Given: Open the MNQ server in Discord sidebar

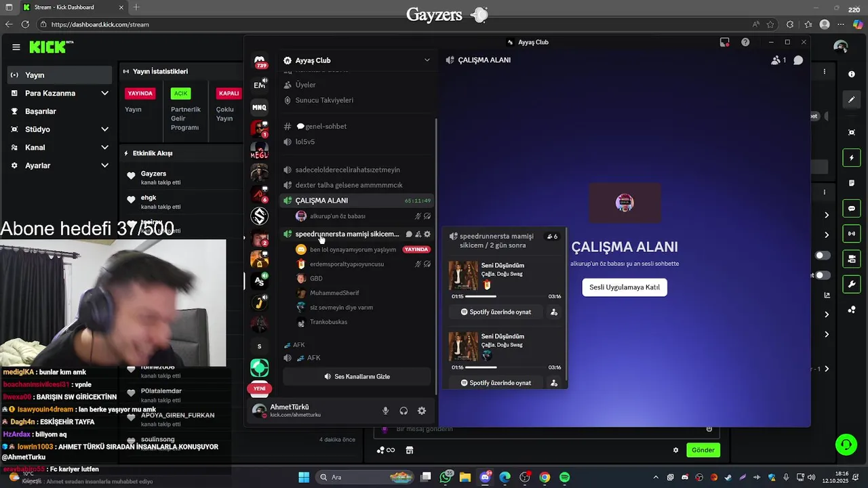Looking at the screenshot, I should point(259,107).
